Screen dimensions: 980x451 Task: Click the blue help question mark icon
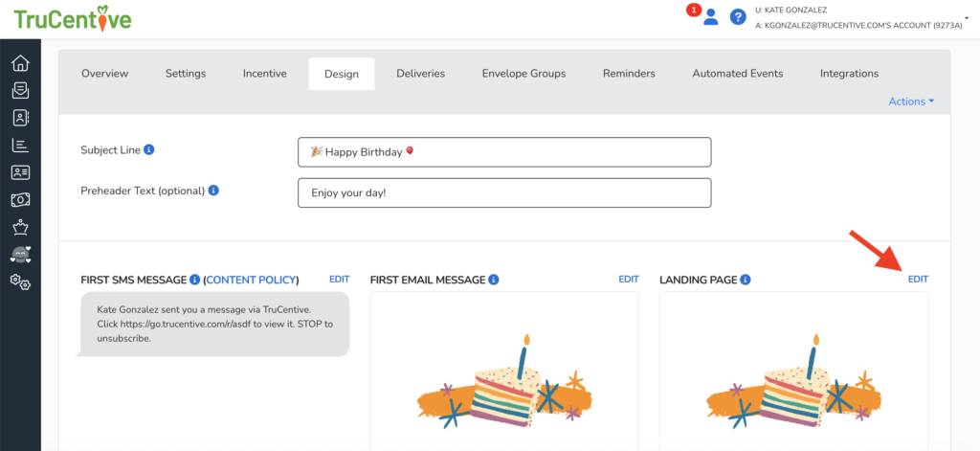pyautogui.click(x=738, y=17)
